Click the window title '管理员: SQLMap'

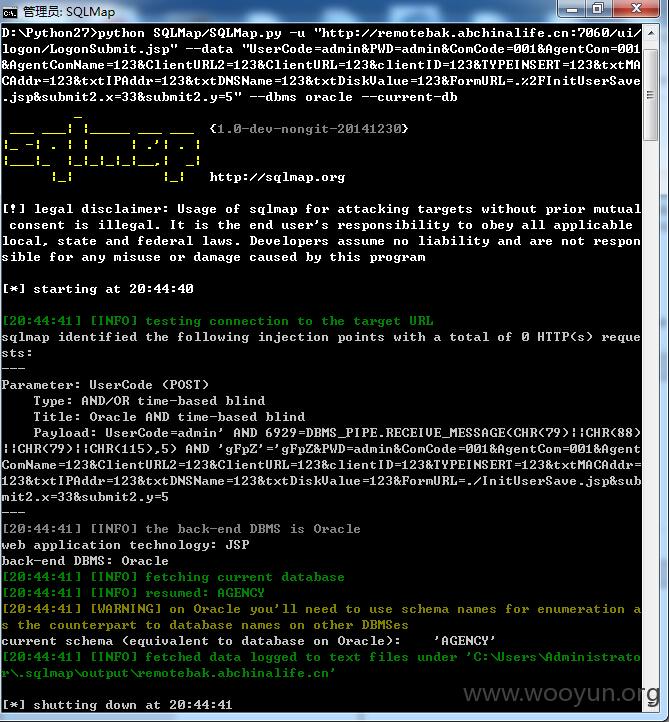click(x=69, y=12)
